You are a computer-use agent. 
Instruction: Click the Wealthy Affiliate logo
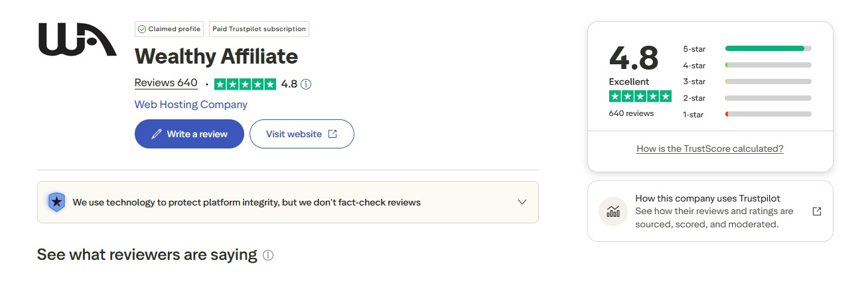click(x=78, y=40)
